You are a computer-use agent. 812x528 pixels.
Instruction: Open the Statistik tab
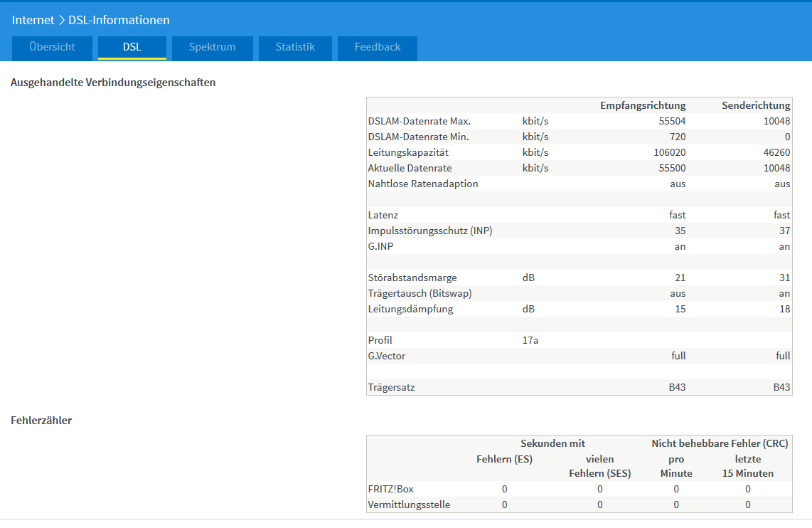point(295,48)
